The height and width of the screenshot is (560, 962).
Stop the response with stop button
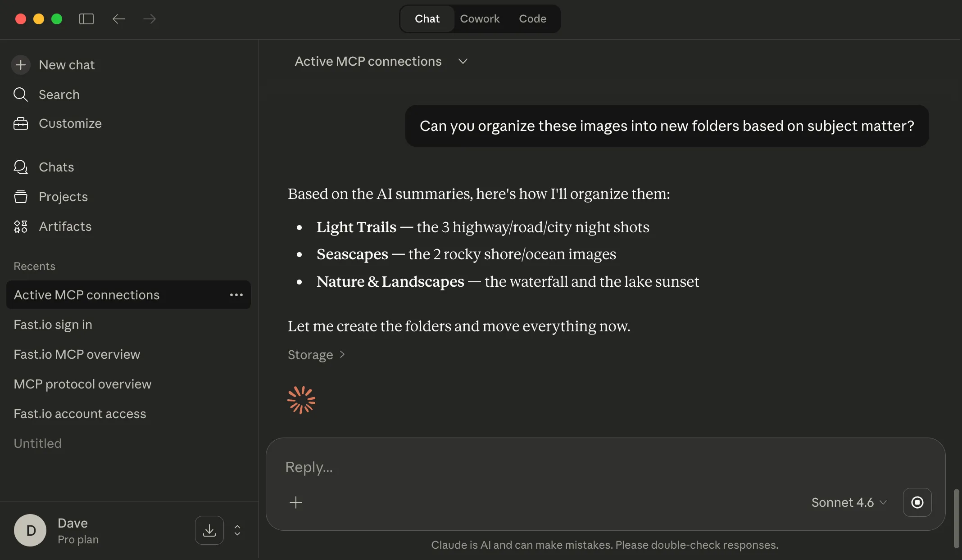click(x=917, y=502)
